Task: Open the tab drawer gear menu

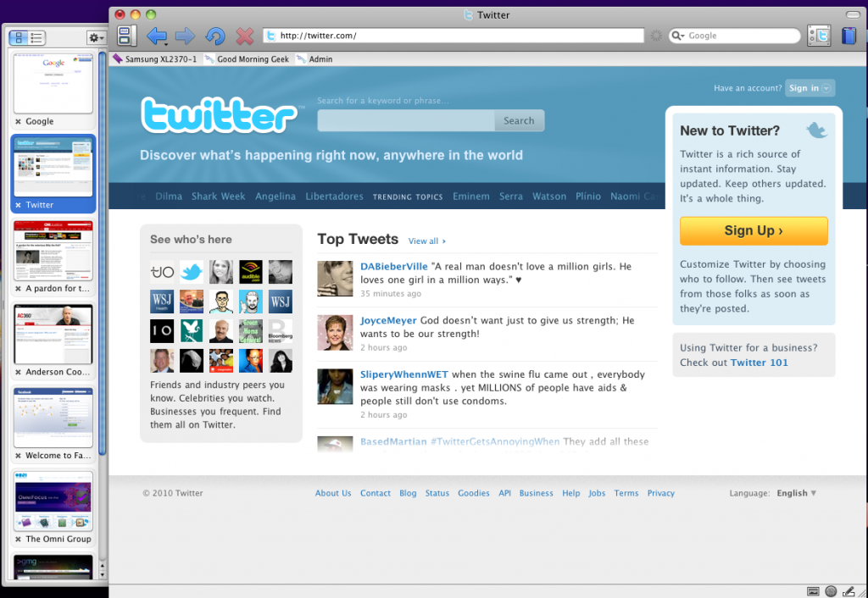Action: [x=97, y=37]
